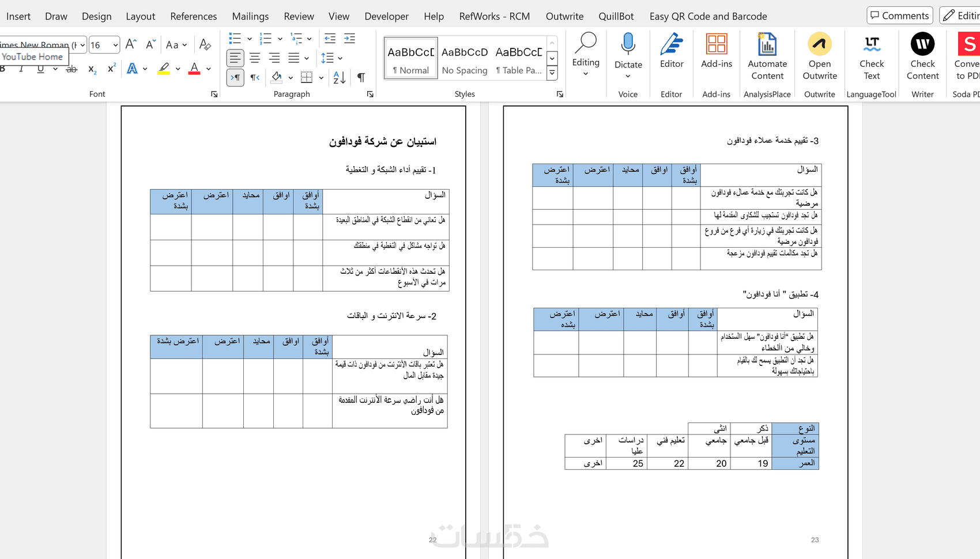Apply yellow text highlight color

click(164, 69)
